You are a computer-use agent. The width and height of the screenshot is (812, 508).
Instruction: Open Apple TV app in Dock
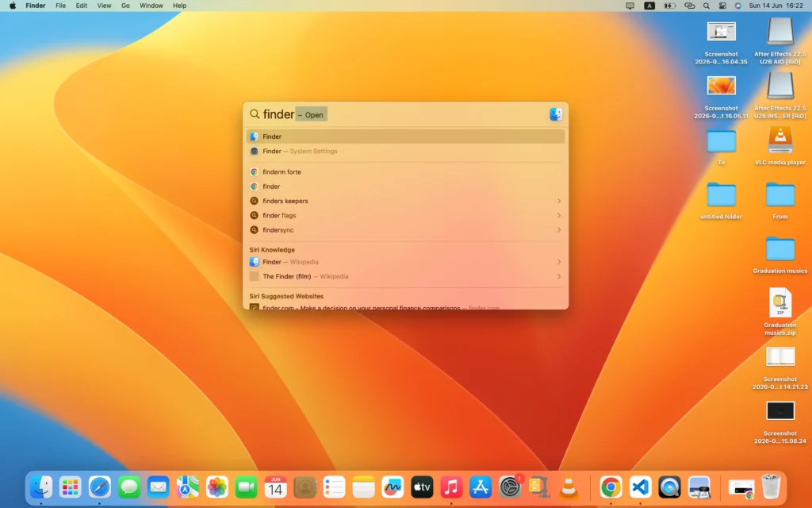click(x=422, y=487)
